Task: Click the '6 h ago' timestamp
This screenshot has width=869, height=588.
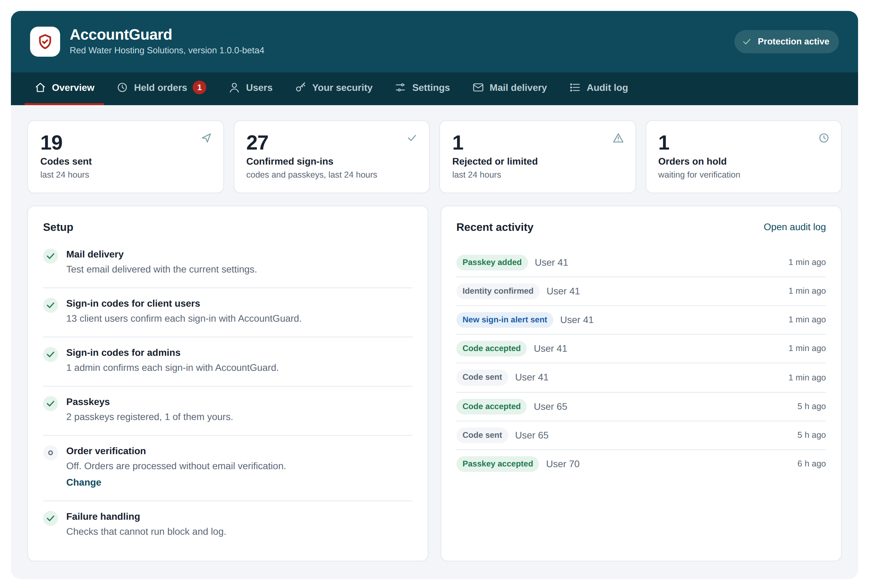Action: (x=811, y=464)
